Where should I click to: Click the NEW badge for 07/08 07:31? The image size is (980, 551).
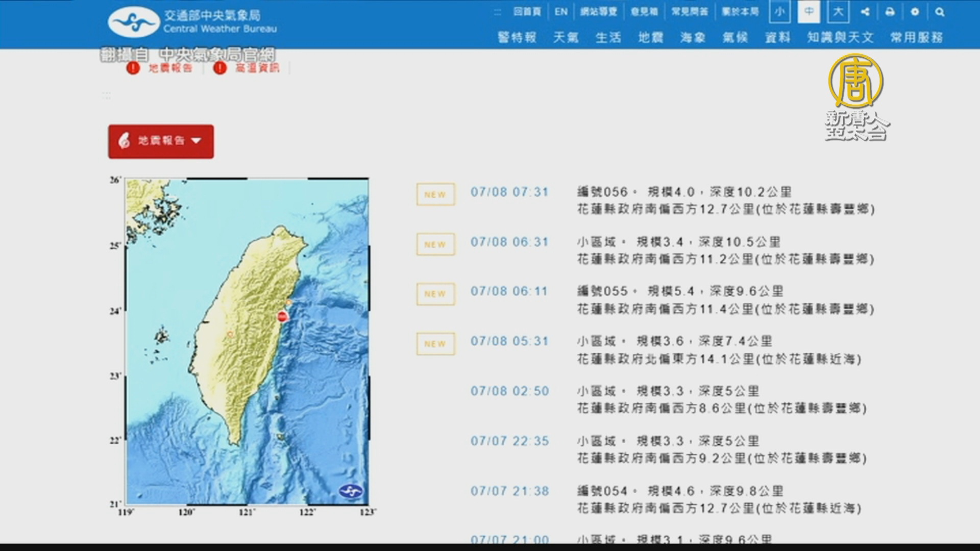pos(435,194)
